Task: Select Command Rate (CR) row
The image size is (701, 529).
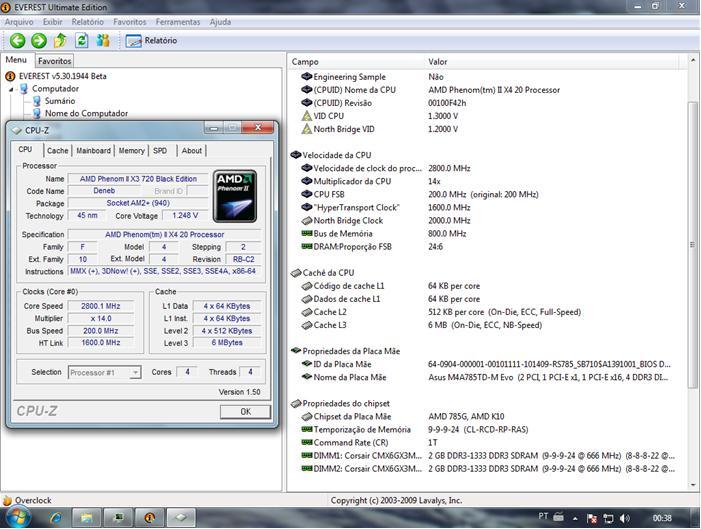Action: click(x=483, y=443)
